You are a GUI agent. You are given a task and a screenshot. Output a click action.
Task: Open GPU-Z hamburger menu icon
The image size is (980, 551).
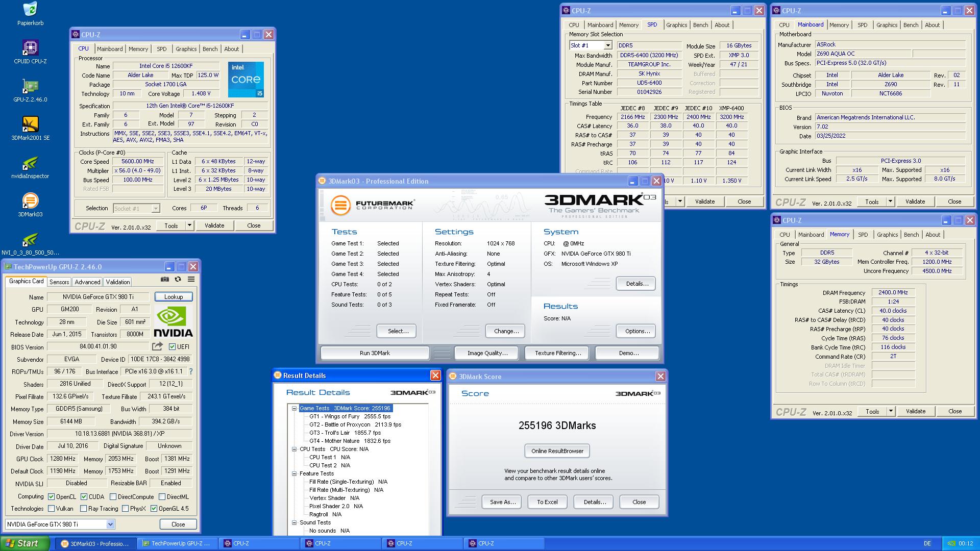coord(191,279)
